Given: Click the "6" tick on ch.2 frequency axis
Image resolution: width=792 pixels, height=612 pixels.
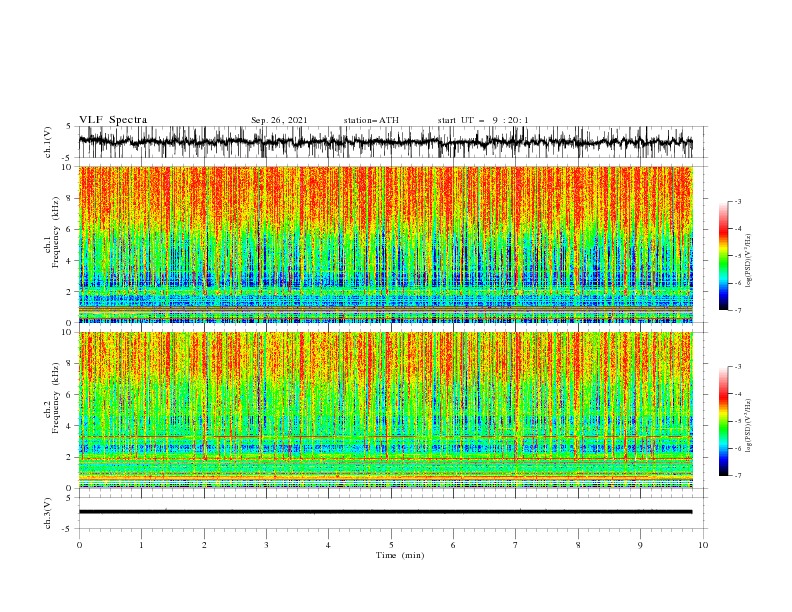Looking at the screenshot, I should (70, 395).
